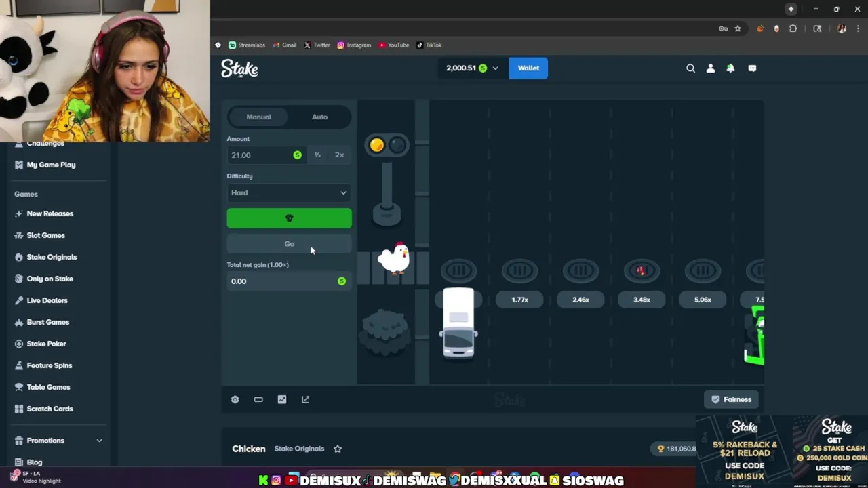Screen dimensions: 868x488
Task: Click the 2.46x lane manhole
Action: click(580, 271)
